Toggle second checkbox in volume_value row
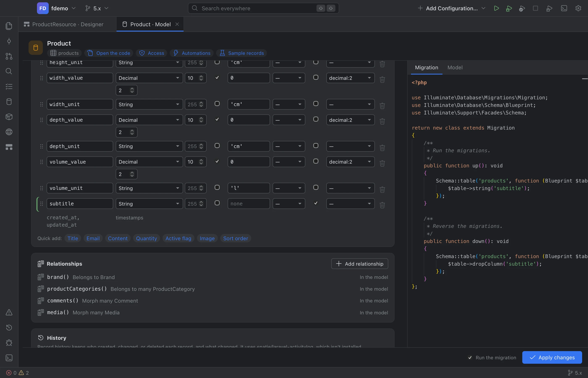Screen dimensions: 588x378 316,161
